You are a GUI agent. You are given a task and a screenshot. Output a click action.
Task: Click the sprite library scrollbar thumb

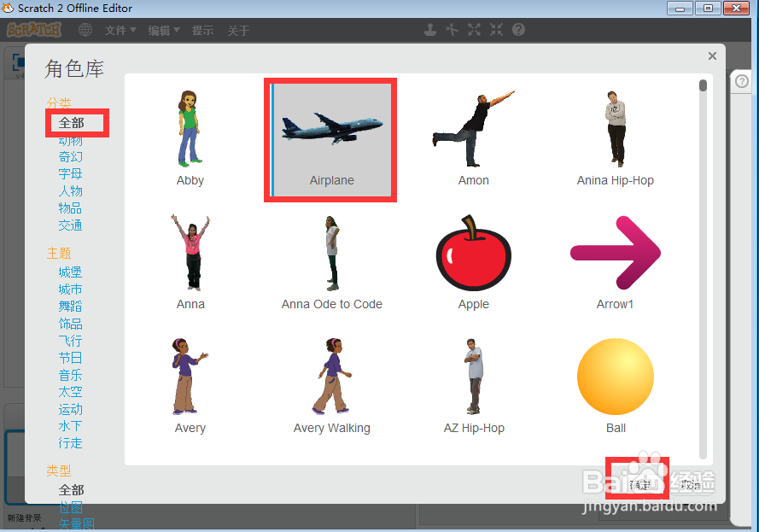(x=703, y=85)
